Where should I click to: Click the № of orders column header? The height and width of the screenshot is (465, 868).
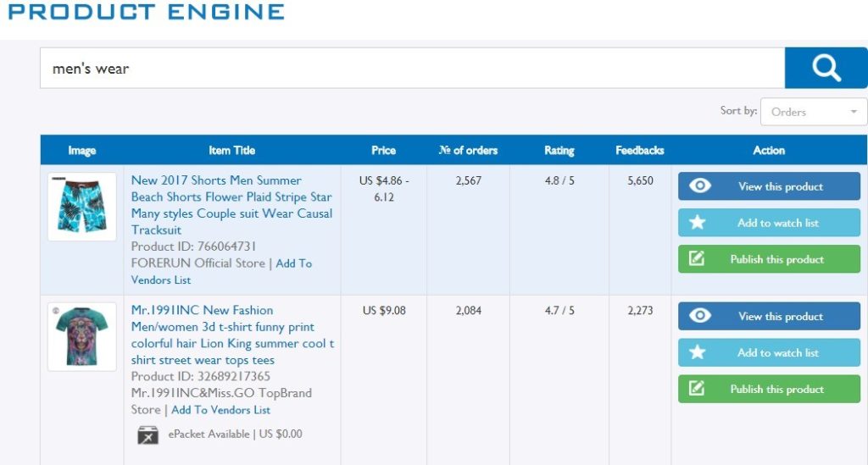468,150
